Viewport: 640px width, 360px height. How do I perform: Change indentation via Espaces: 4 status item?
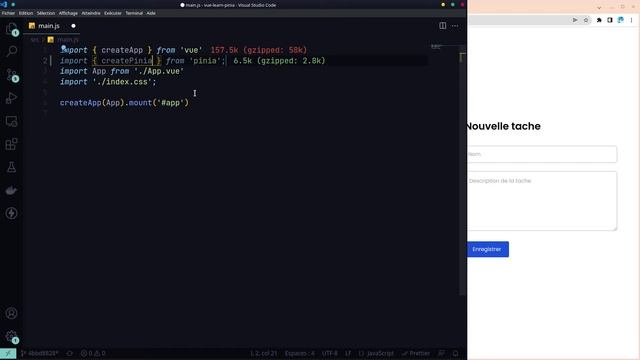pos(300,353)
